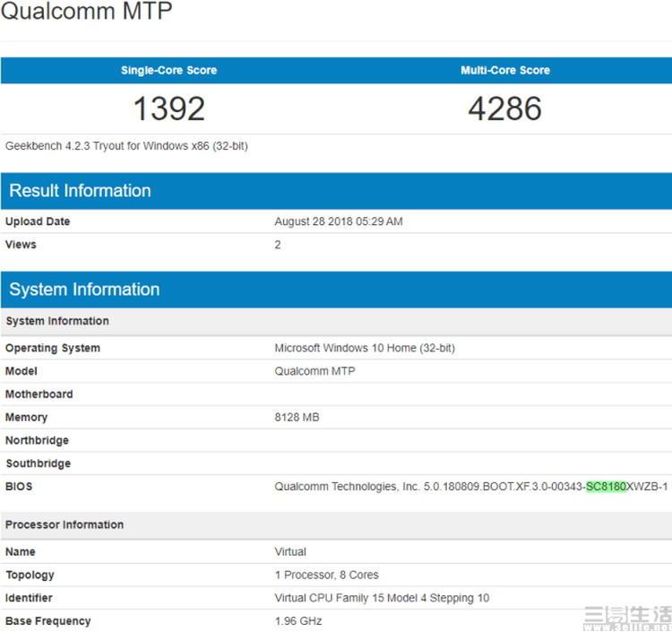Select the 1 Processor, 8 Cores topology value
Image resolution: width=672 pixels, height=632 pixels.
[x=326, y=575]
